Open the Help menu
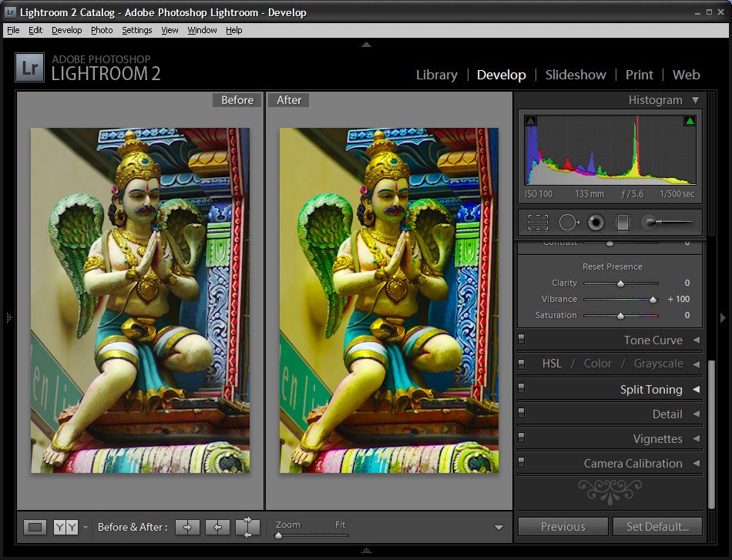This screenshot has height=560, width=732. pyautogui.click(x=234, y=30)
